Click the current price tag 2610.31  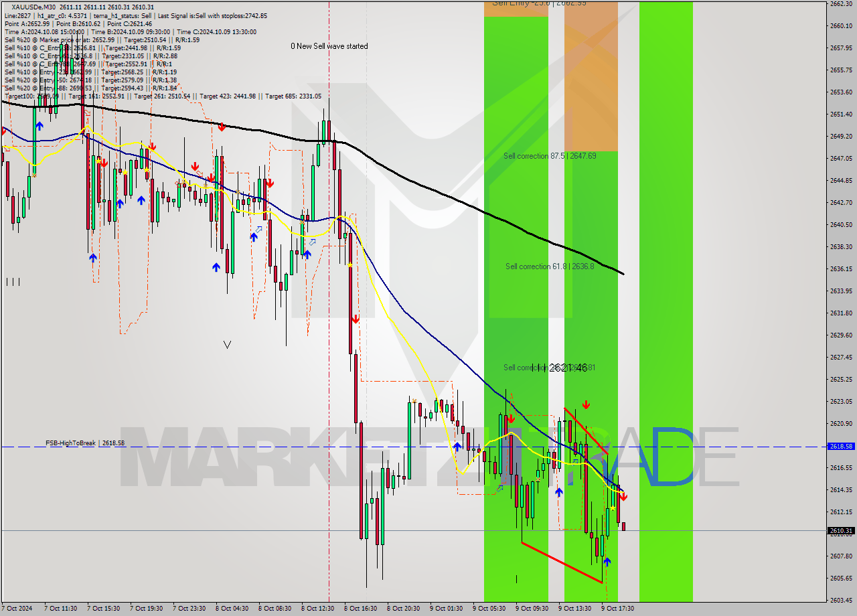(x=841, y=531)
